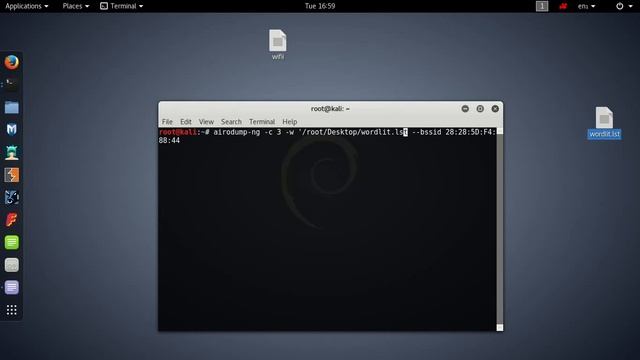
Task: Launch Faraday red F icon
Action: (x=11, y=220)
